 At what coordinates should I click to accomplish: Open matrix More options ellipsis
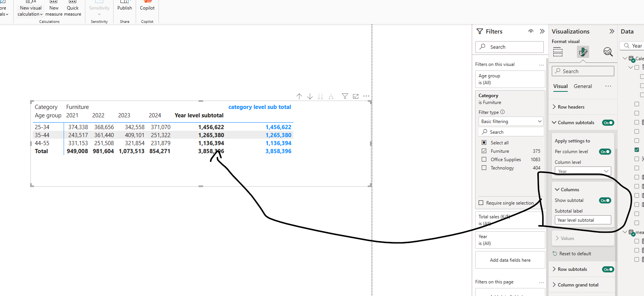(x=366, y=96)
